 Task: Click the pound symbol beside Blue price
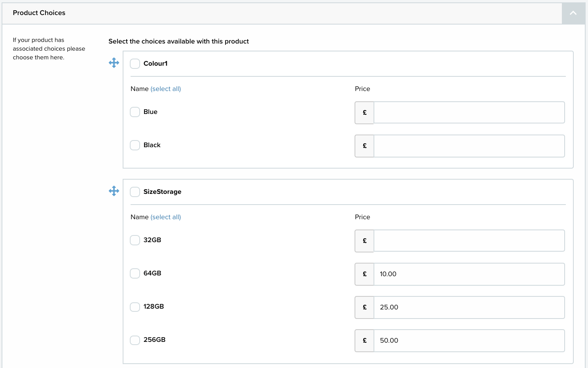coord(364,112)
